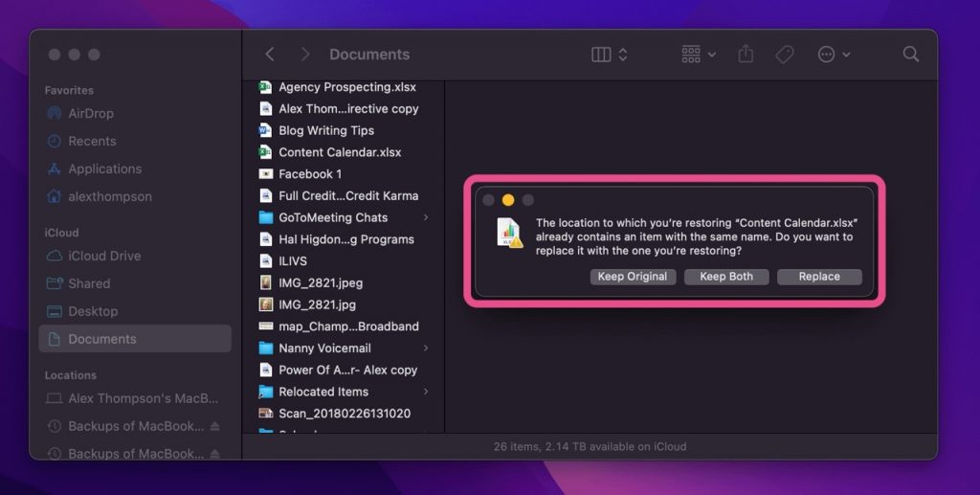Click the iCloud Drive cloud icon
The image size is (980, 495).
coord(55,256)
